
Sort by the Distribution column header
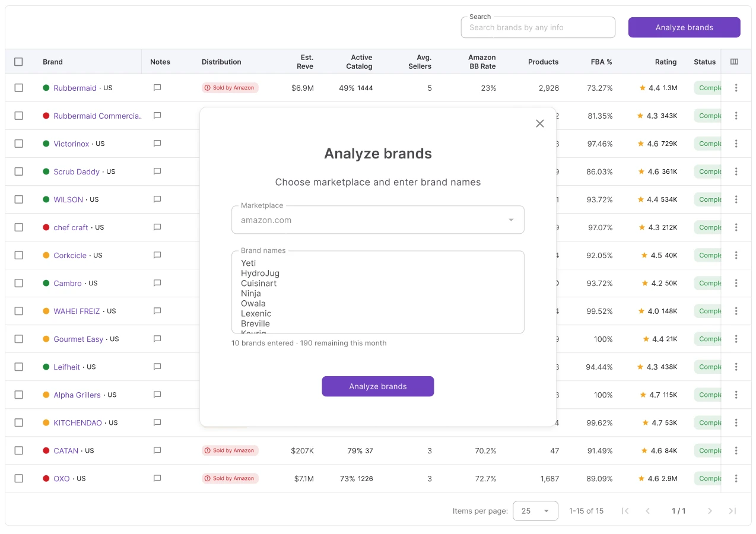221,62
